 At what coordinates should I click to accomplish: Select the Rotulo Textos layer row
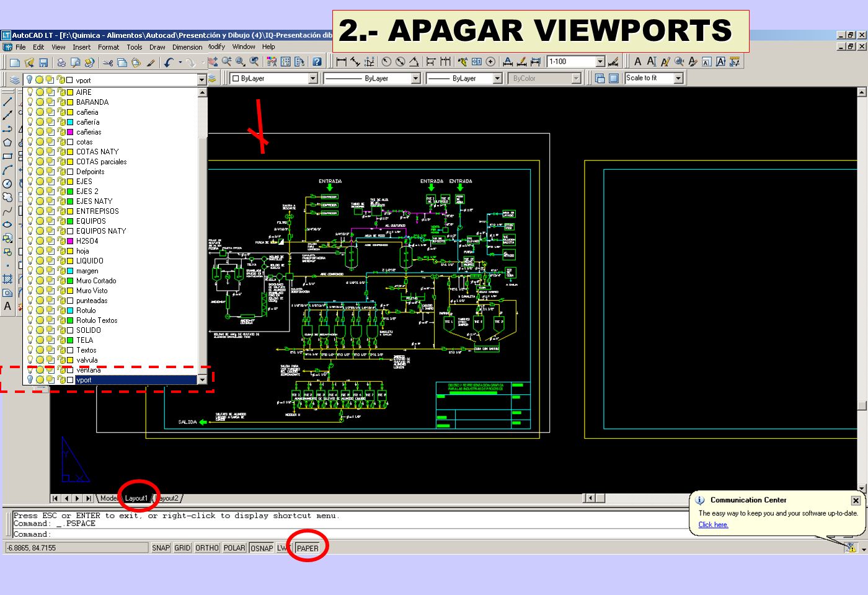[x=111, y=320]
